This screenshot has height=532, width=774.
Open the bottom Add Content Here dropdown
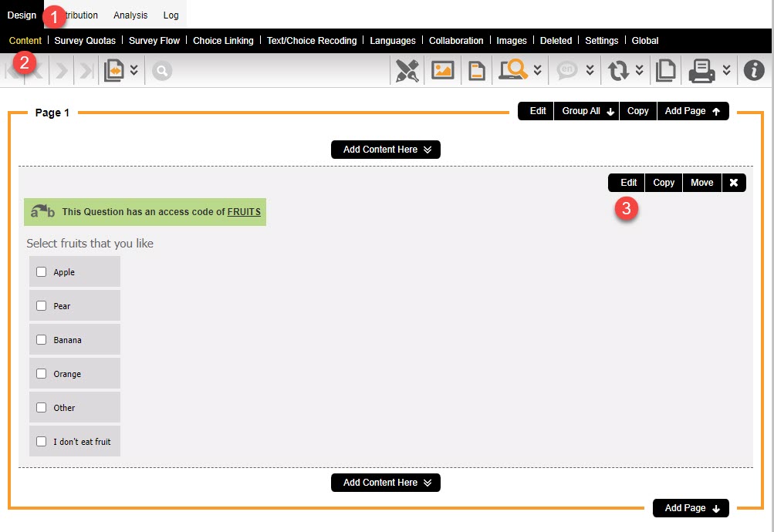point(386,483)
